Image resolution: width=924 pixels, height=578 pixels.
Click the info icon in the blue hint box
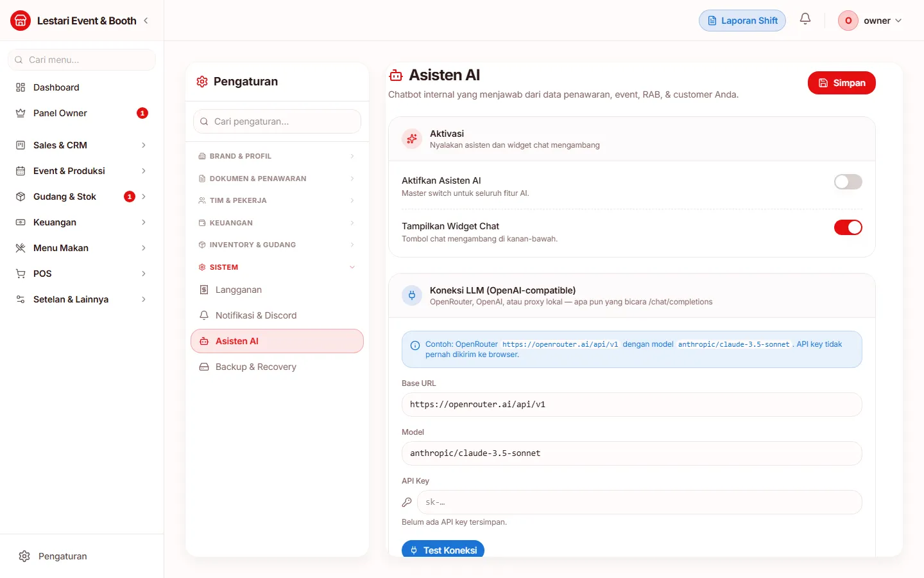click(415, 346)
